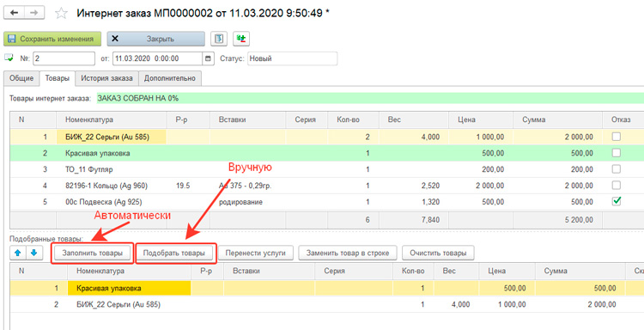
Task: Click Перенести услуги button
Action: (x=255, y=254)
